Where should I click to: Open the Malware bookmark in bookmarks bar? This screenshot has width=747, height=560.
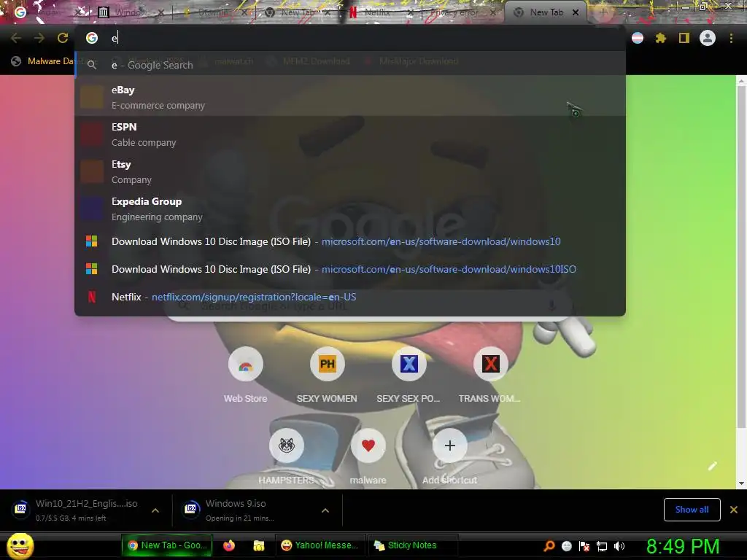click(x=43, y=61)
